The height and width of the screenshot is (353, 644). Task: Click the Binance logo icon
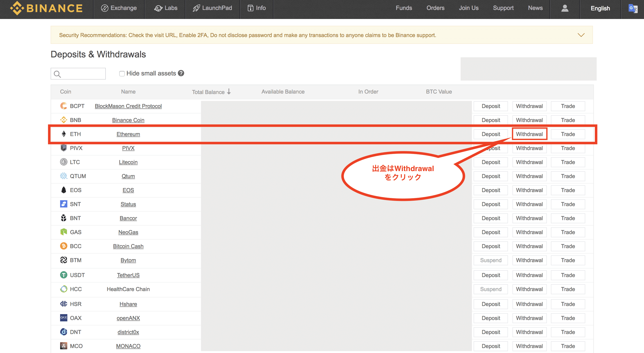17,8
